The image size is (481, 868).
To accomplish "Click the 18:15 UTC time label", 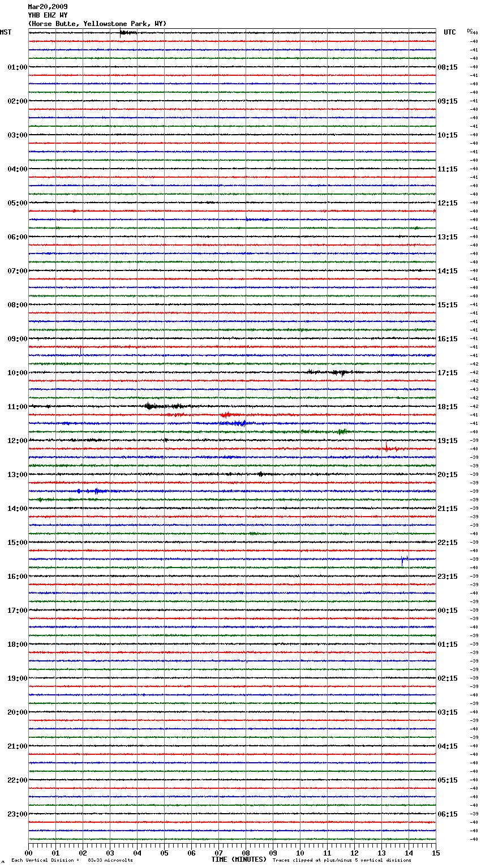I will click(x=448, y=407).
